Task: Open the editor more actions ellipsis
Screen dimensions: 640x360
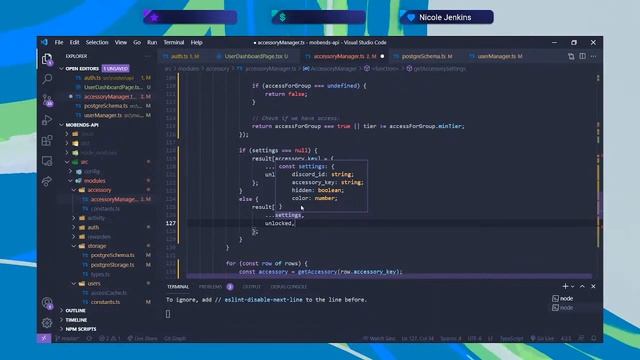Action: pyautogui.click(x=593, y=56)
